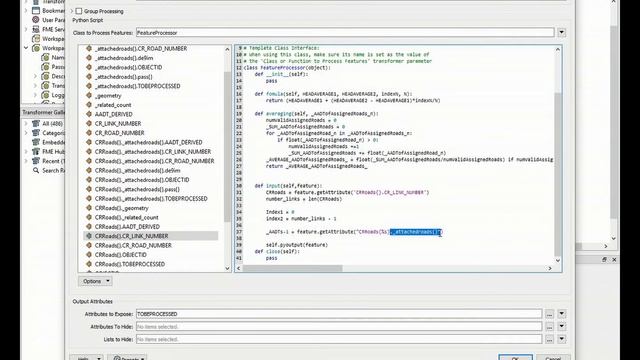Expand All (486) in Transformer Gallery

coord(26,123)
